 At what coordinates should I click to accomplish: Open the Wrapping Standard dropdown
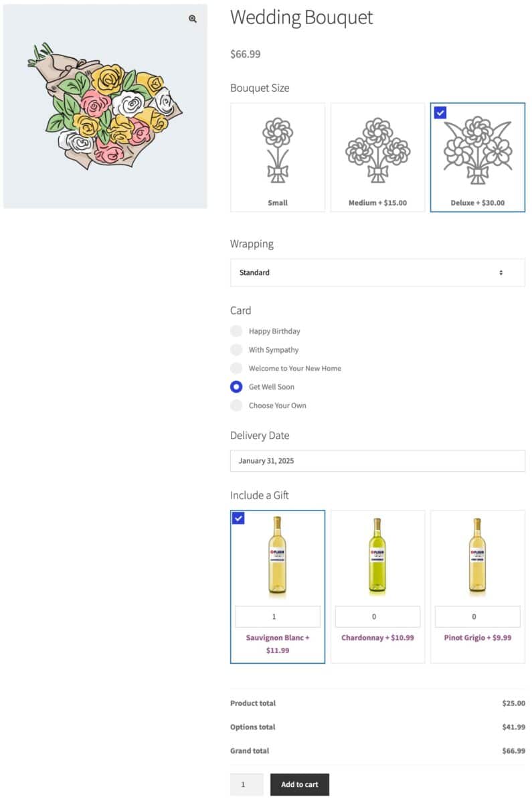(x=377, y=273)
